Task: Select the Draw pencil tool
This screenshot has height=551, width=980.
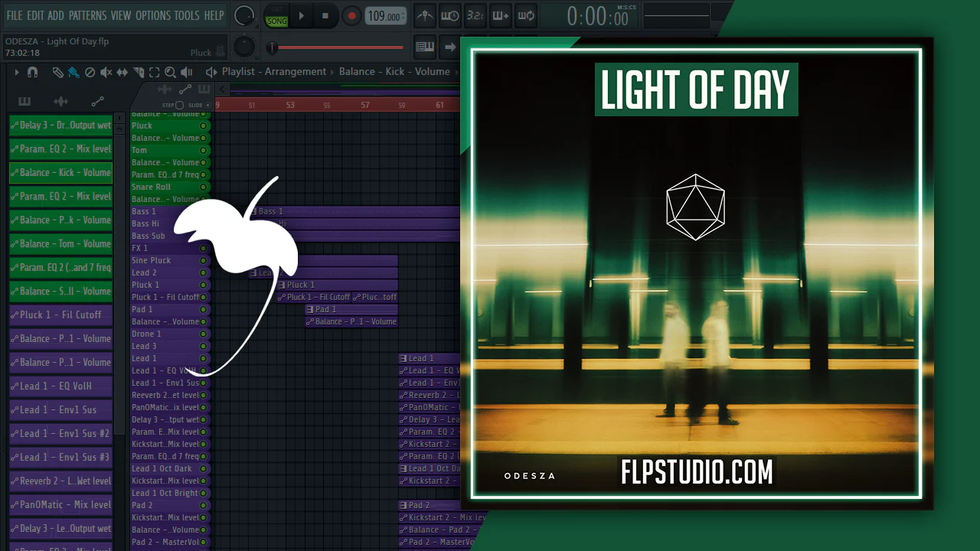Action: pyautogui.click(x=57, y=72)
